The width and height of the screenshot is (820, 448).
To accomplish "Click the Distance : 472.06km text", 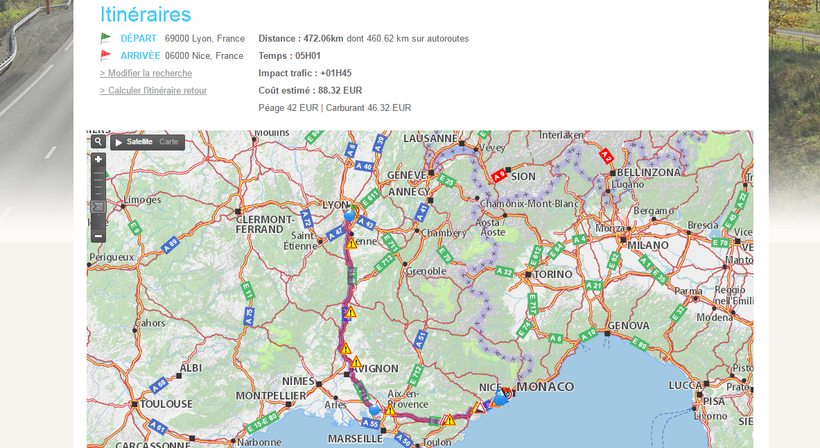I will pos(301,38).
